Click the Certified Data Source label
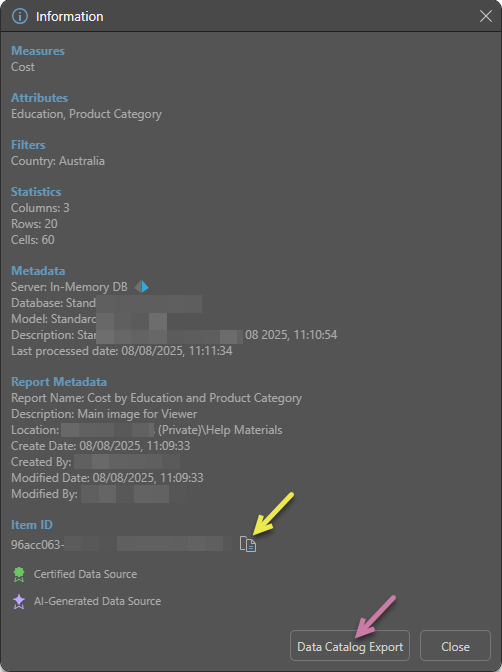This screenshot has width=502, height=672. pyautogui.click(x=85, y=574)
